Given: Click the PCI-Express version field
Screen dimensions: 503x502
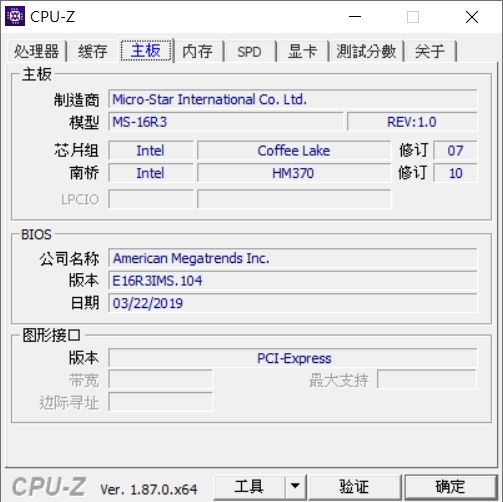Looking at the screenshot, I should click(293, 358).
